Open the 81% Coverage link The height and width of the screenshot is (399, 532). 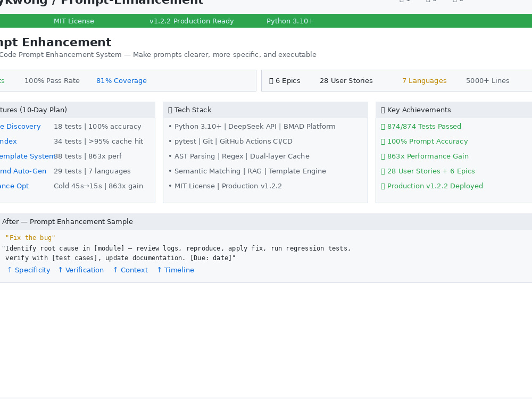(x=121, y=81)
